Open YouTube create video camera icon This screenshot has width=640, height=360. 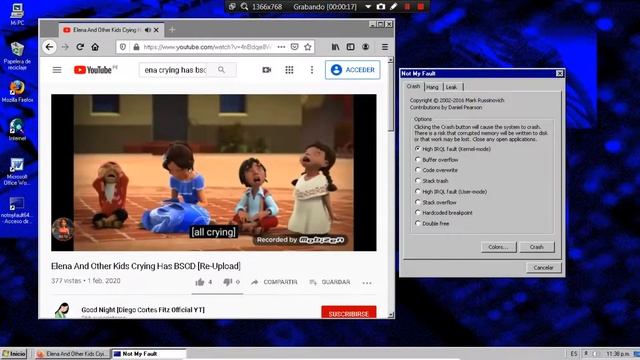tap(267, 70)
